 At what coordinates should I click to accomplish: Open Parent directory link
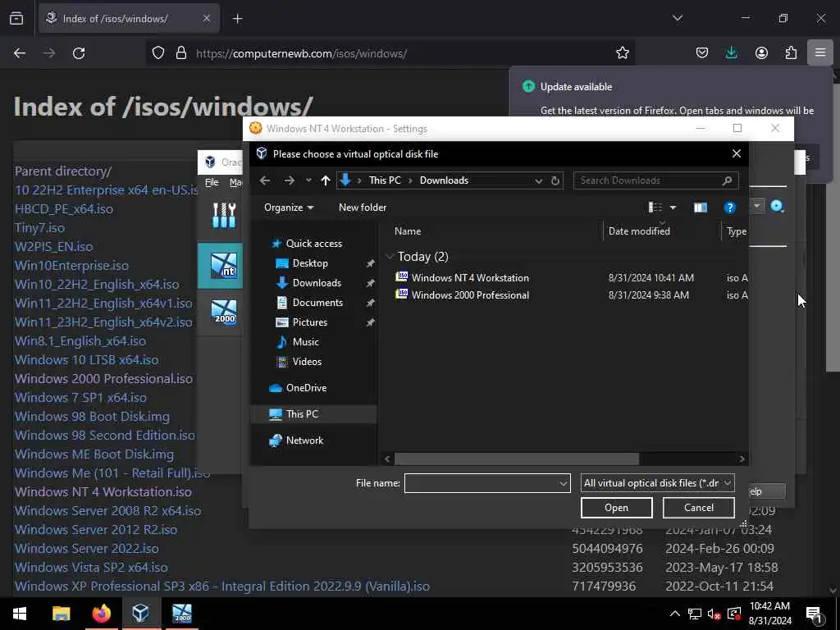coord(62,171)
